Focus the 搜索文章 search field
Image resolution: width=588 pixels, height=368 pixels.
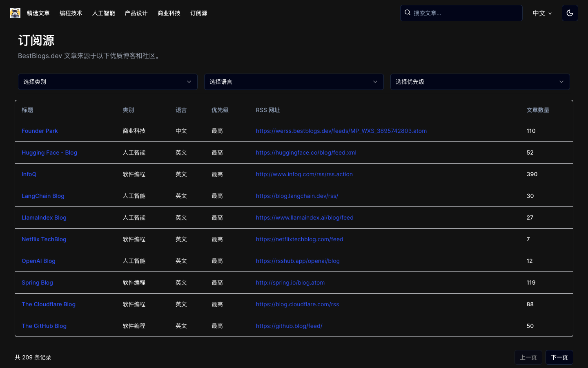[465, 13]
